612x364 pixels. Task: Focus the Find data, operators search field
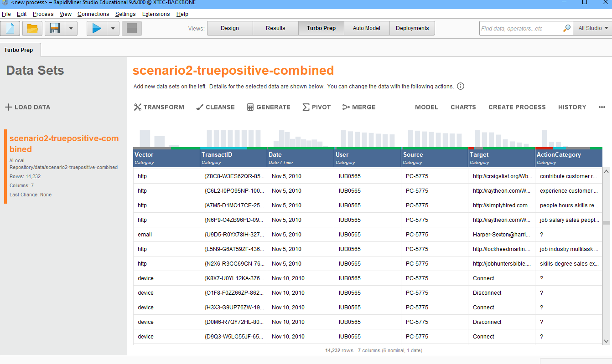pos(521,28)
